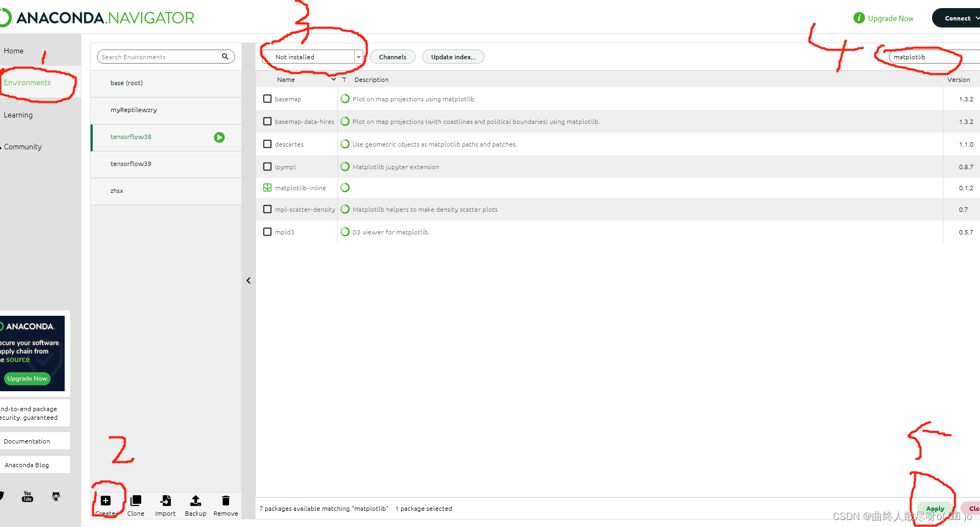
Task: Click the mpl-scatter-density package name
Action: pyautogui.click(x=305, y=210)
